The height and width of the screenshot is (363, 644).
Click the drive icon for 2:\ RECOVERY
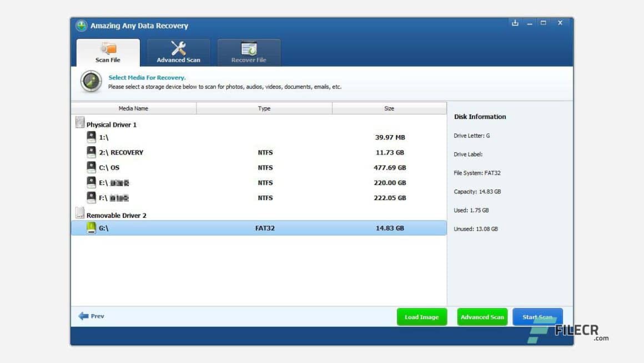pos(91,152)
